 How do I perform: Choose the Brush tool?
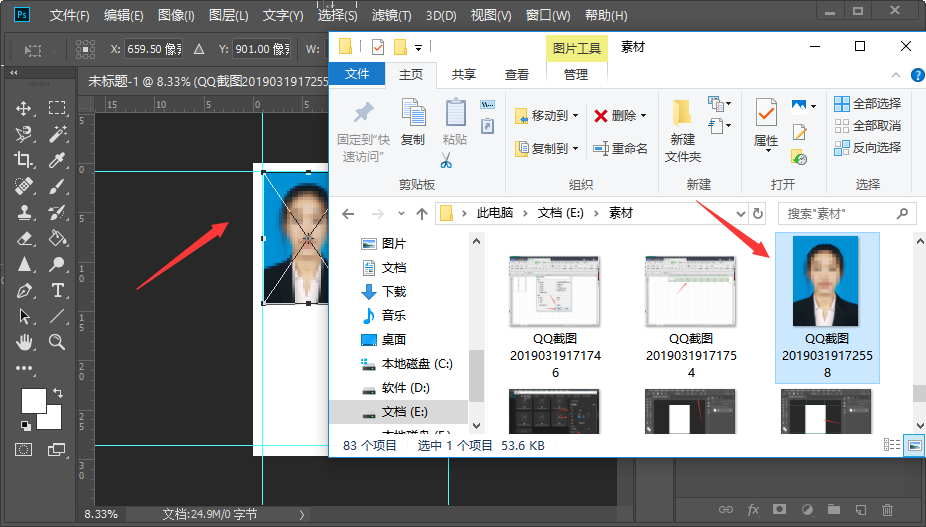coord(57,187)
